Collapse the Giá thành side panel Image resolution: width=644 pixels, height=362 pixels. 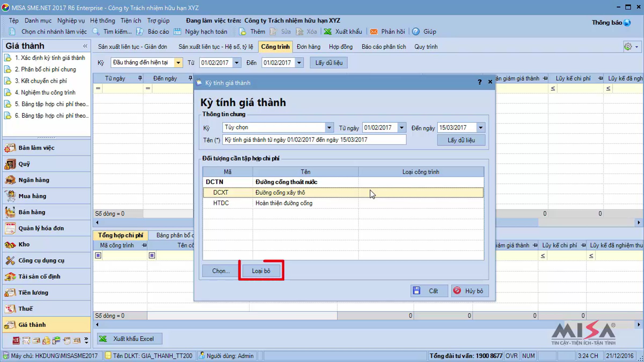[85, 46]
